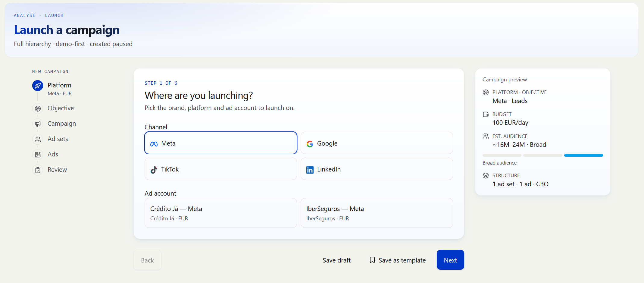Click the "Meta · EUR" platform subtitle

point(60,93)
